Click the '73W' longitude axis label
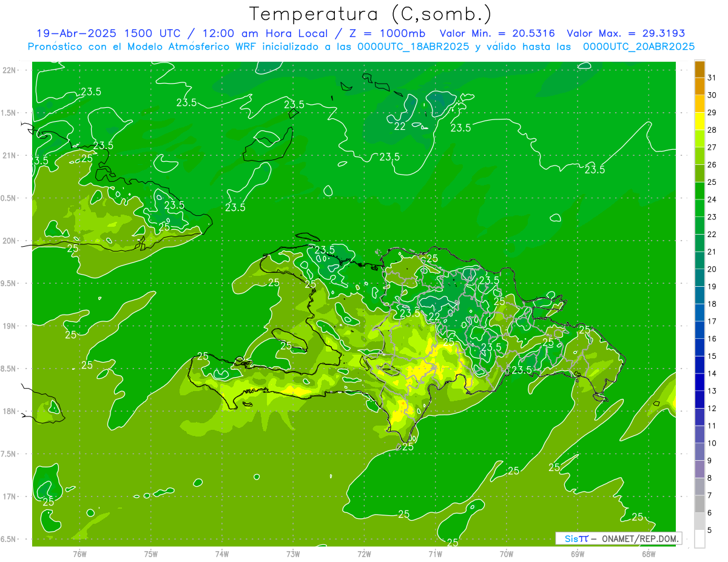Image resolution: width=728 pixels, height=562 pixels. (293, 554)
